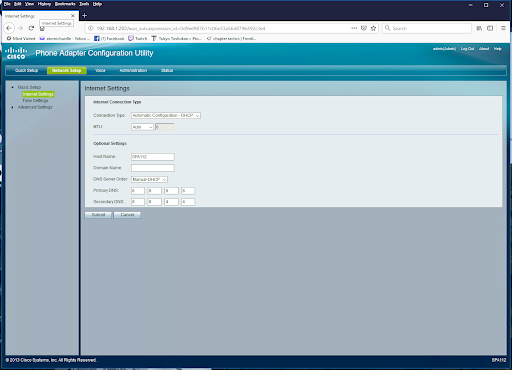The width and height of the screenshot is (512, 370).
Task: Open the View menu
Action: pos(29,4)
